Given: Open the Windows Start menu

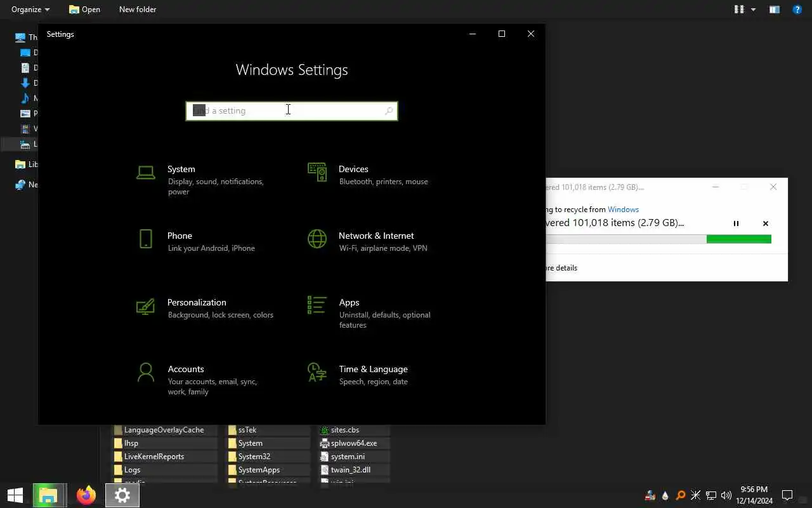Looking at the screenshot, I should pyautogui.click(x=15, y=495).
